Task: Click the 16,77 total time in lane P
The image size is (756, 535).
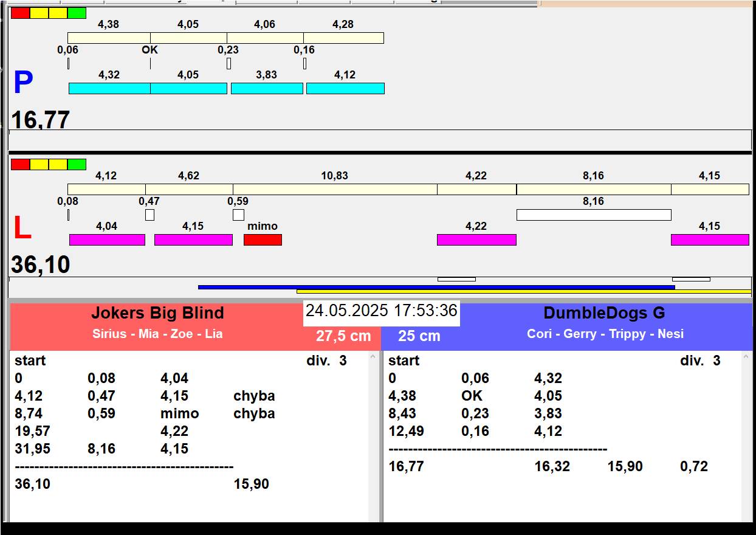Action: coord(40,119)
